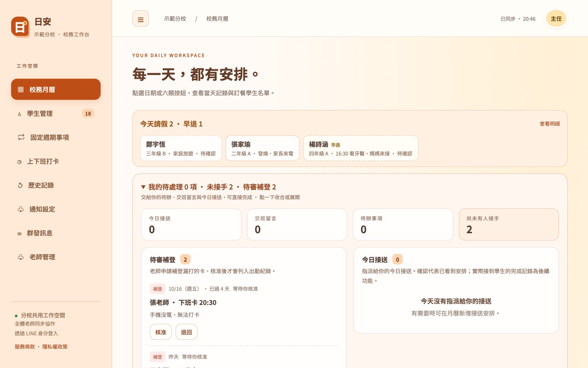Click the icon beside 通知設定
The image size is (588, 368).
click(x=21, y=209)
